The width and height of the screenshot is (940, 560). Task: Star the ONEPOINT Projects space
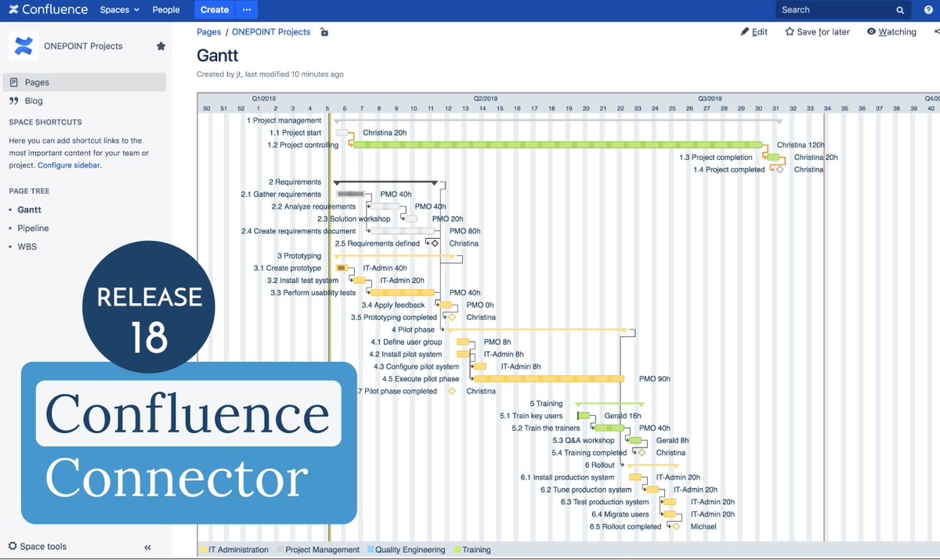click(161, 46)
